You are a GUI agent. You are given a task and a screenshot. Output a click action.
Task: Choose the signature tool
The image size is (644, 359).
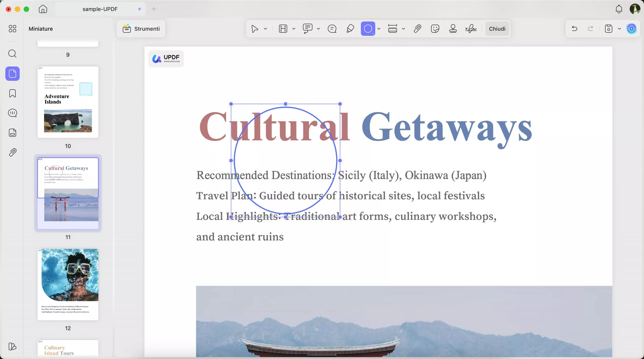coord(470,28)
